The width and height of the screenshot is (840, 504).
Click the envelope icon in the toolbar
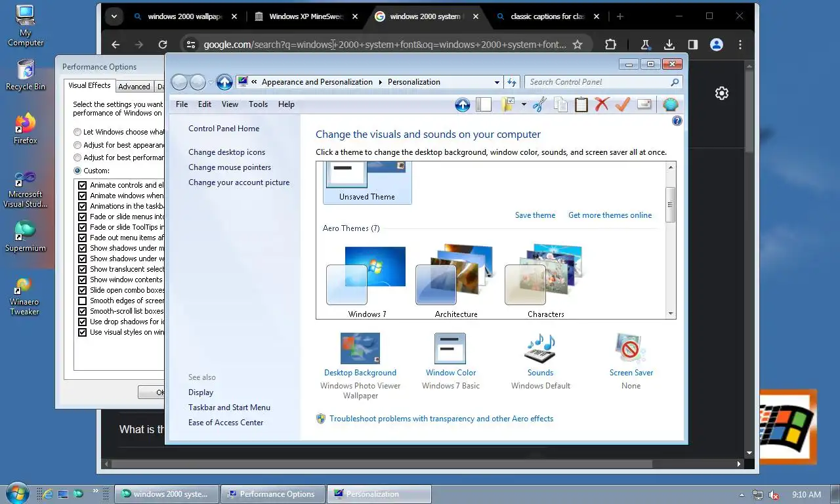point(644,104)
